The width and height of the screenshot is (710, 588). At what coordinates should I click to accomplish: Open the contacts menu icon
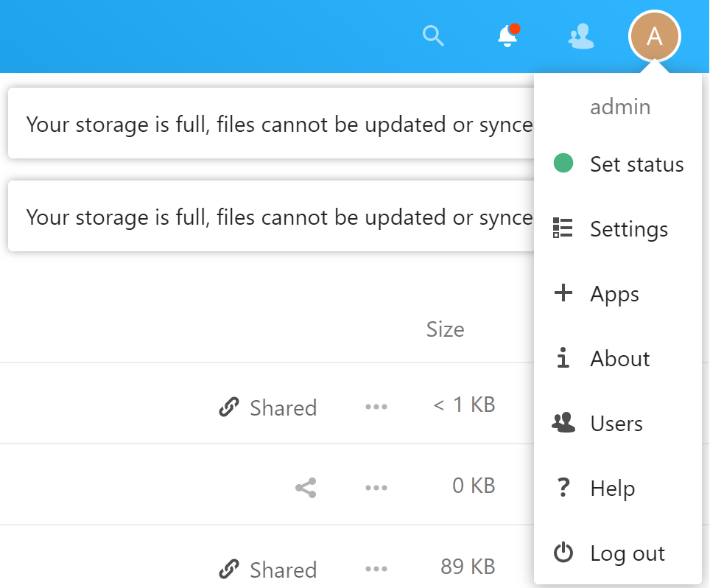click(581, 35)
